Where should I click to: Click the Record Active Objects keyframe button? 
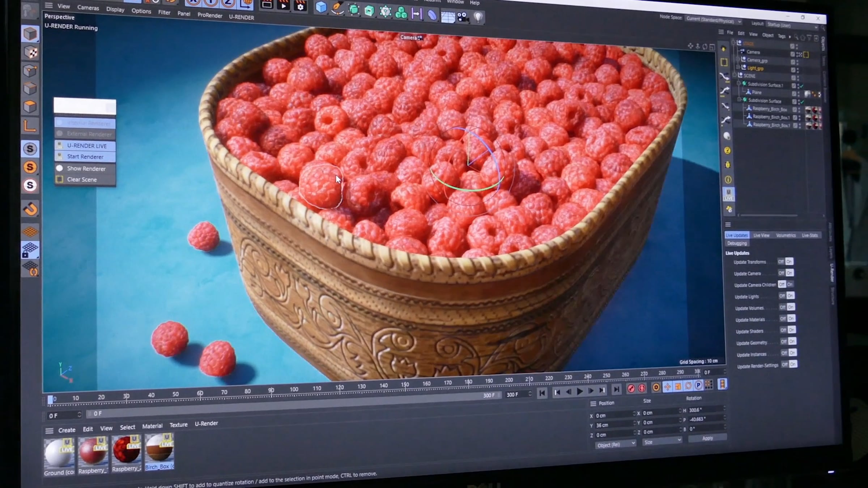pos(631,388)
